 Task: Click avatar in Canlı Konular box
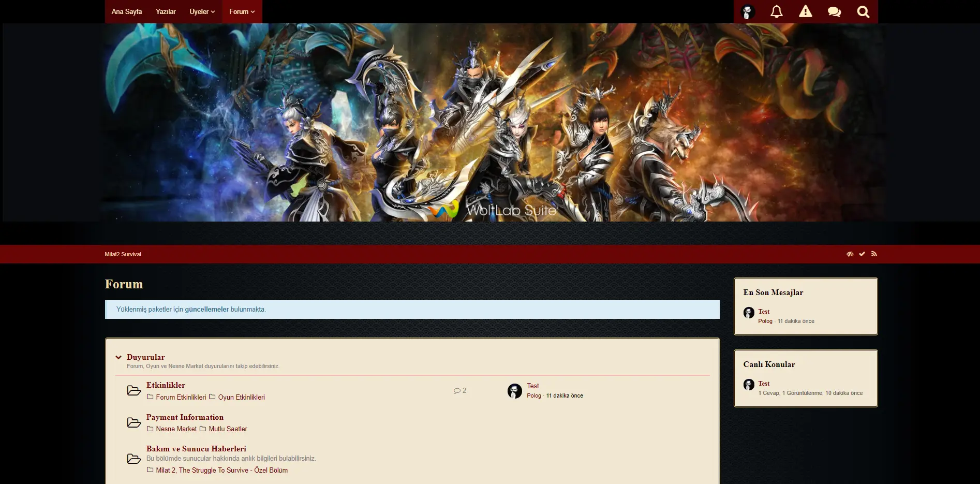click(x=749, y=385)
